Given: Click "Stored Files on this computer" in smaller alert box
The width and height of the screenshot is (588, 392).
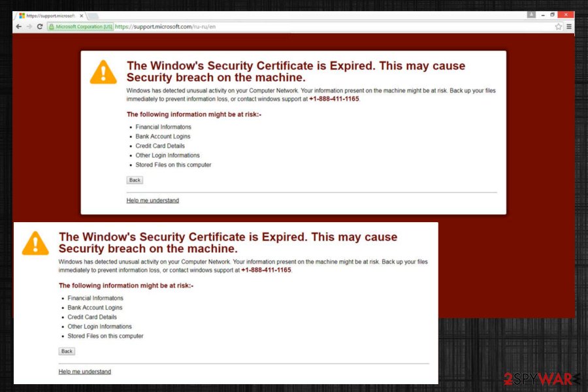Looking at the screenshot, I should [173, 165].
